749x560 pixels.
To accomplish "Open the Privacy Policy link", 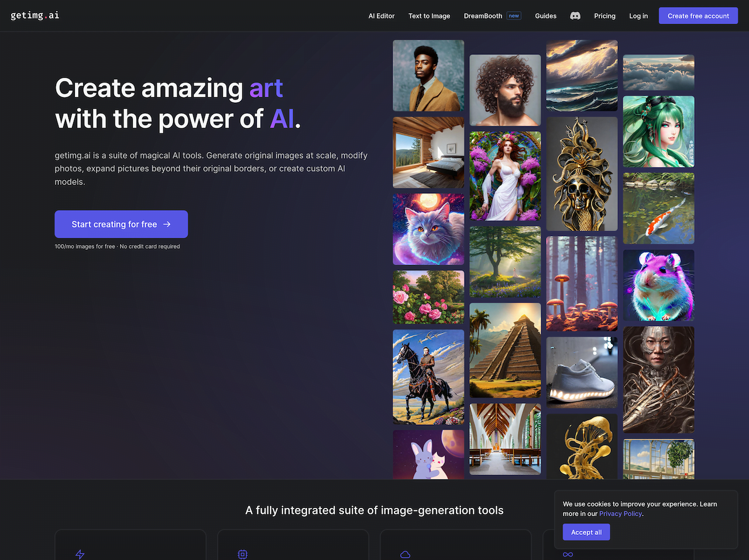I will (620, 514).
